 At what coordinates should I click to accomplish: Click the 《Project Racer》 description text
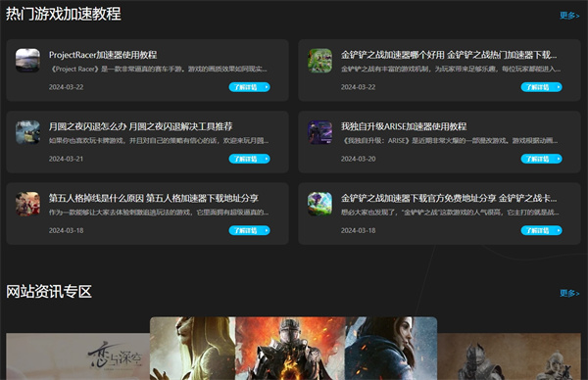pyautogui.click(x=158, y=69)
